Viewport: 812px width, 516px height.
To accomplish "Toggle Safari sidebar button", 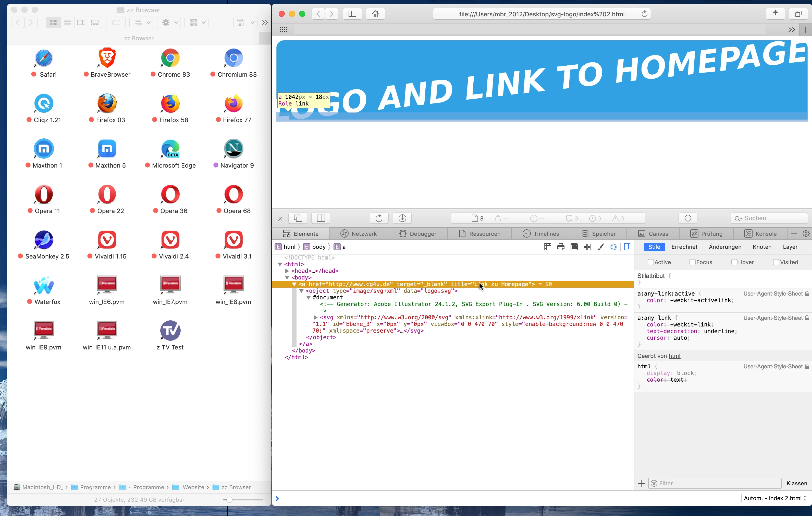I will click(352, 14).
